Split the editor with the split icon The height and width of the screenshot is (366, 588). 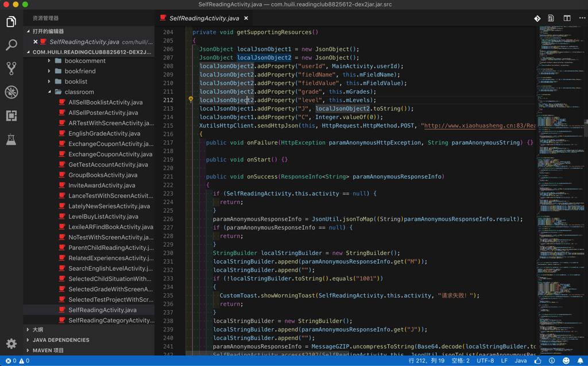point(567,18)
